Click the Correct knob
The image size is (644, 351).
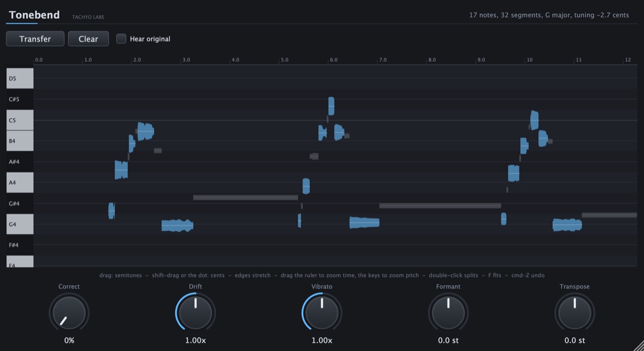tap(69, 313)
